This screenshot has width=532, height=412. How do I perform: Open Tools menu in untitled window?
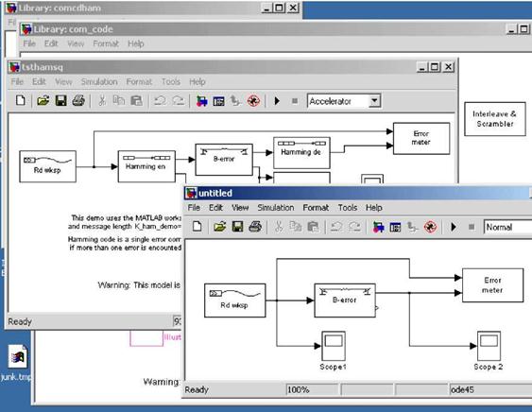tap(348, 207)
